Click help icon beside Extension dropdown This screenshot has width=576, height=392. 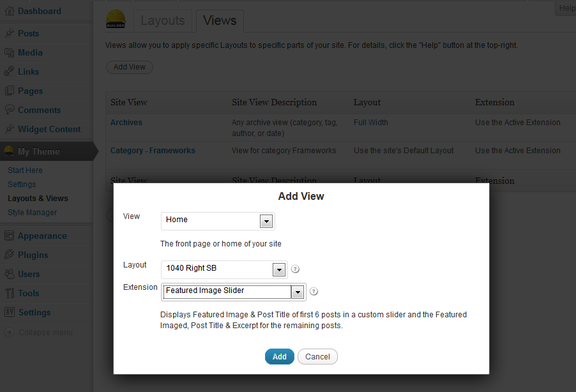(x=314, y=292)
